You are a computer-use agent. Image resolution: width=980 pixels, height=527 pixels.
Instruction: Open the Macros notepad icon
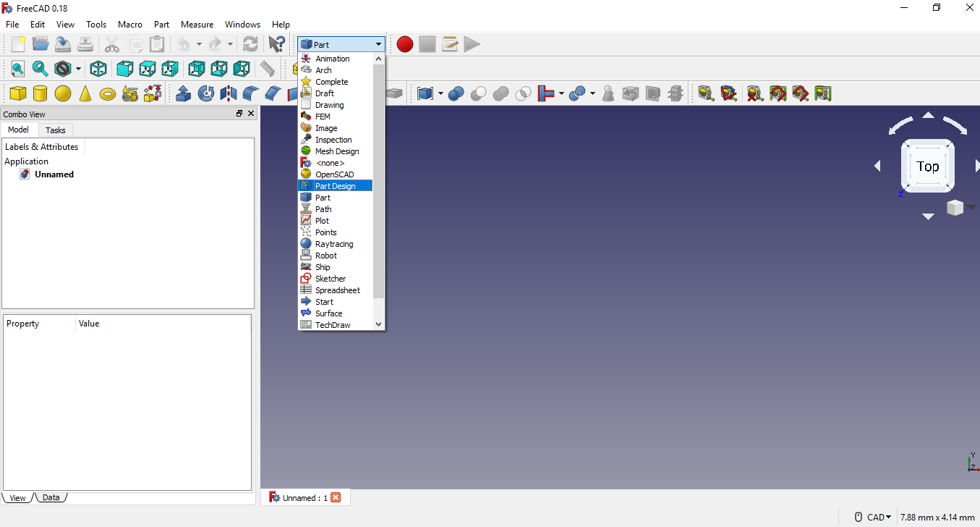pyautogui.click(x=450, y=44)
